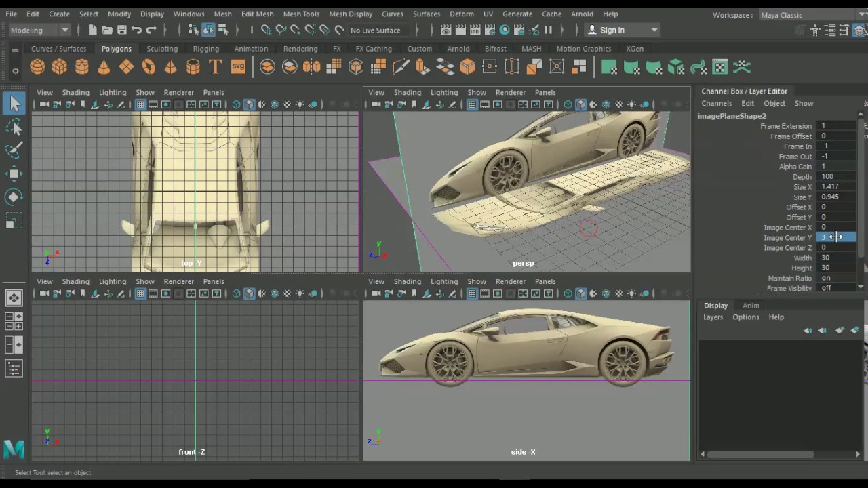The image size is (868, 488).
Task: Create polygon type text with T icon
Action: click(215, 66)
